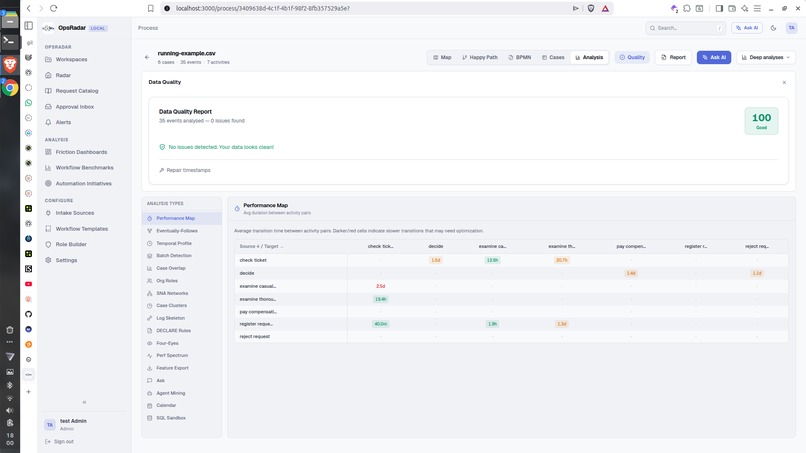This screenshot has height=453, width=806.
Task: Click the red 2.5d cell
Action: [x=380, y=286]
